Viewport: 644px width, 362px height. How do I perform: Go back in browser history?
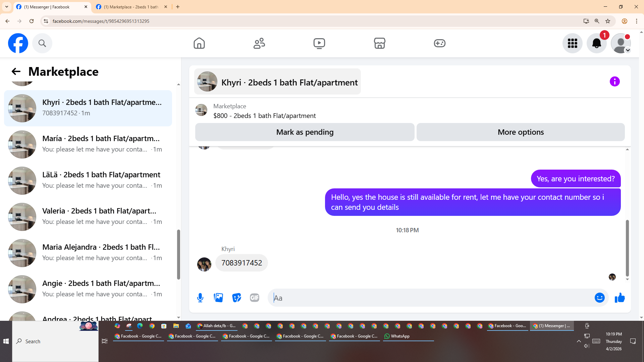pyautogui.click(x=7, y=21)
